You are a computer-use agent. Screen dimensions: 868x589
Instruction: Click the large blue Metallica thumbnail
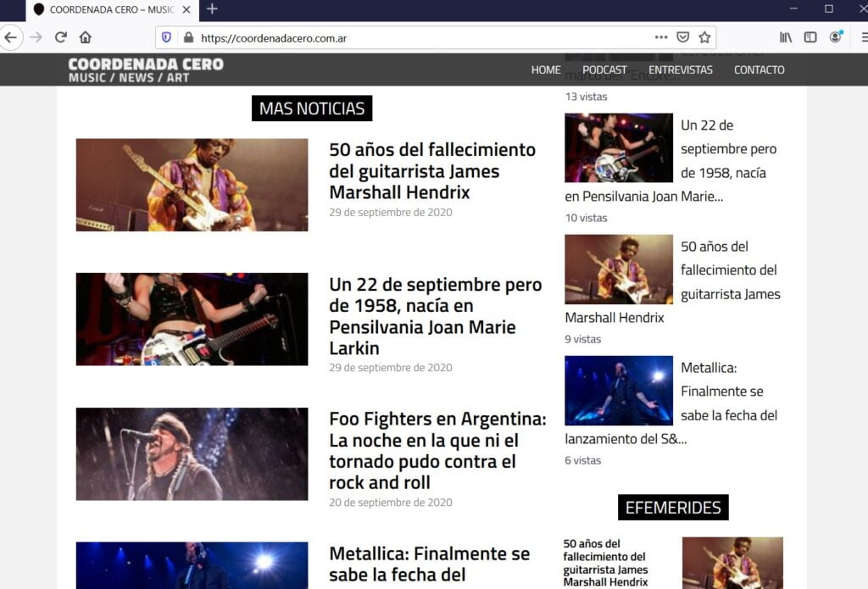pyautogui.click(x=192, y=565)
